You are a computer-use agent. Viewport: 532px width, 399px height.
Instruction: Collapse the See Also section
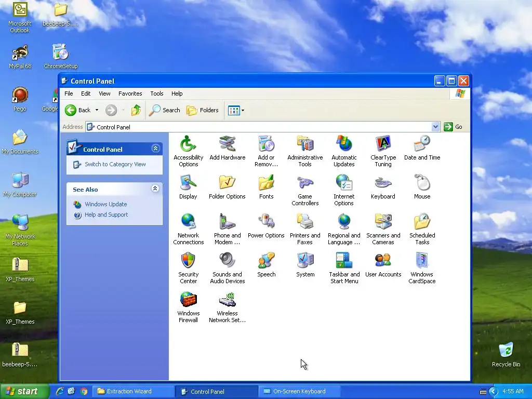click(x=155, y=189)
